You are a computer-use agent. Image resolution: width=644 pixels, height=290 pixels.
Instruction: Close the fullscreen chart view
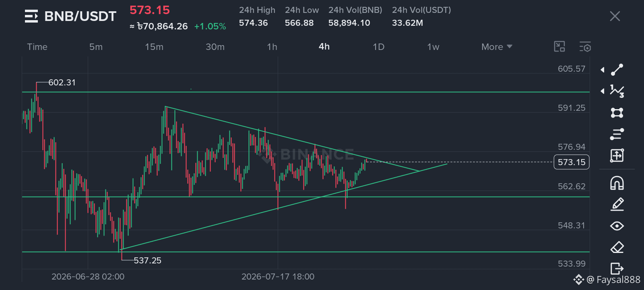[x=615, y=16]
